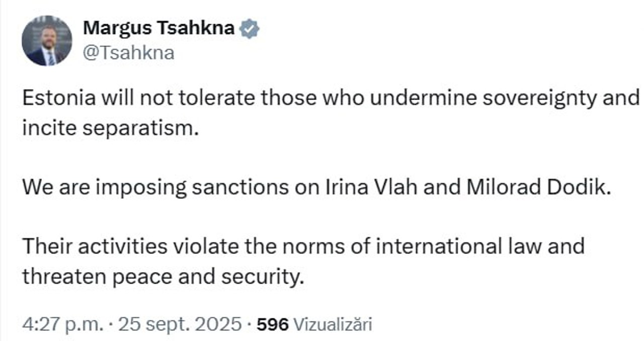Click the blue verified badge icon
Image resolution: width=644 pixels, height=341 pixels.
pos(249,29)
